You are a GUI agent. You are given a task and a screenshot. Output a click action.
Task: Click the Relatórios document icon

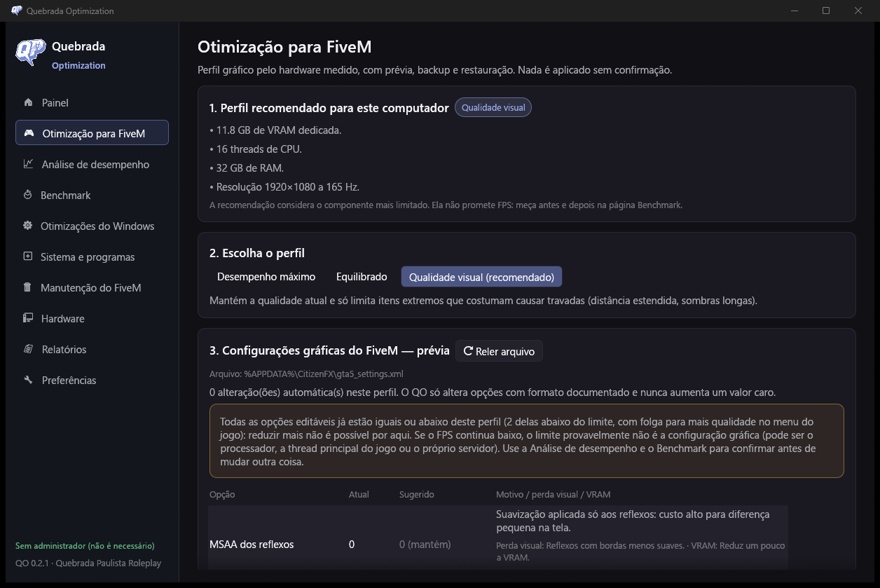[x=28, y=349]
